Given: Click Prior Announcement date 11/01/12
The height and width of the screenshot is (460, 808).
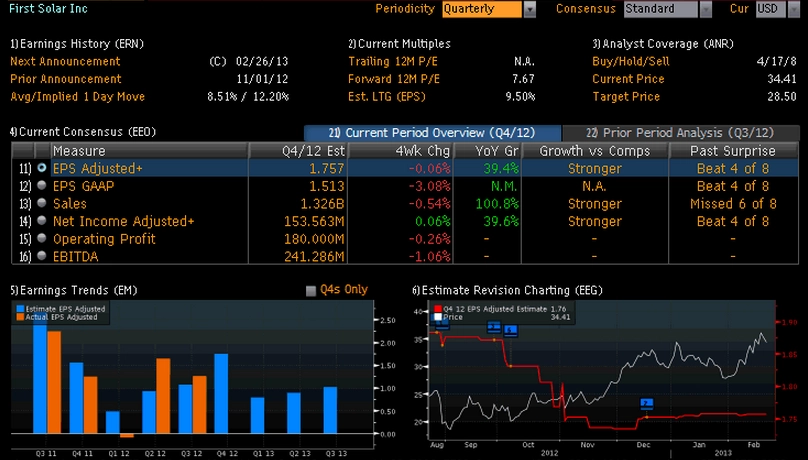Looking at the screenshot, I should pyautogui.click(x=262, y=79).
